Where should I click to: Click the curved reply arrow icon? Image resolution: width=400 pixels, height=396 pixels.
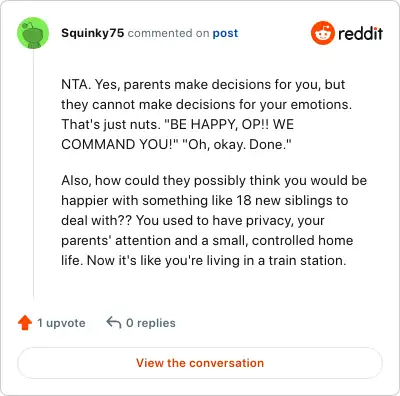pos(114,323)
